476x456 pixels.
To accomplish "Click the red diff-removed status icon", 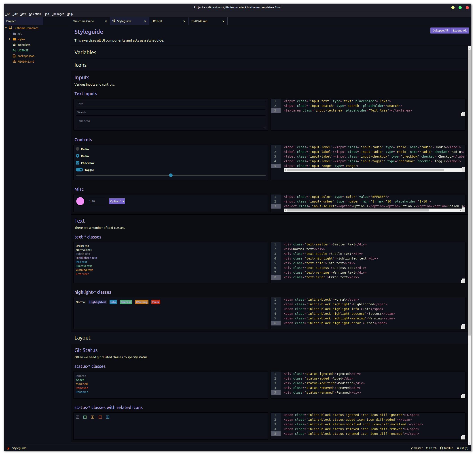I will (100, 417).
